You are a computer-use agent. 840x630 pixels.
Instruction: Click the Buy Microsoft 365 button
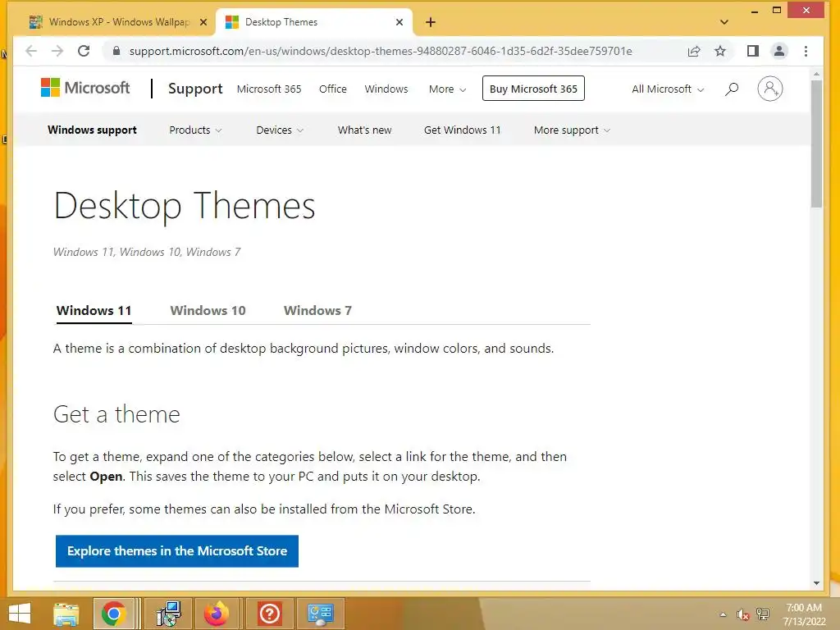click(533, 89)
